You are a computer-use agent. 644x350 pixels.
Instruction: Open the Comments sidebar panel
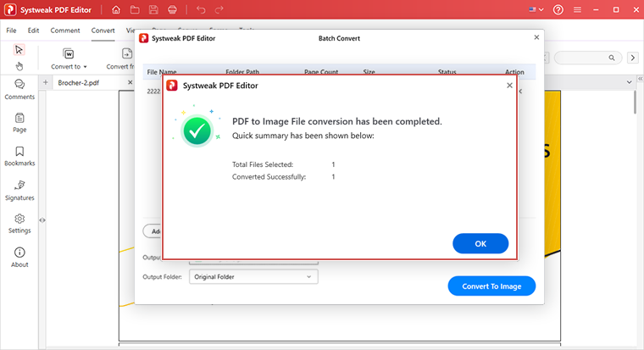[19, 90]
